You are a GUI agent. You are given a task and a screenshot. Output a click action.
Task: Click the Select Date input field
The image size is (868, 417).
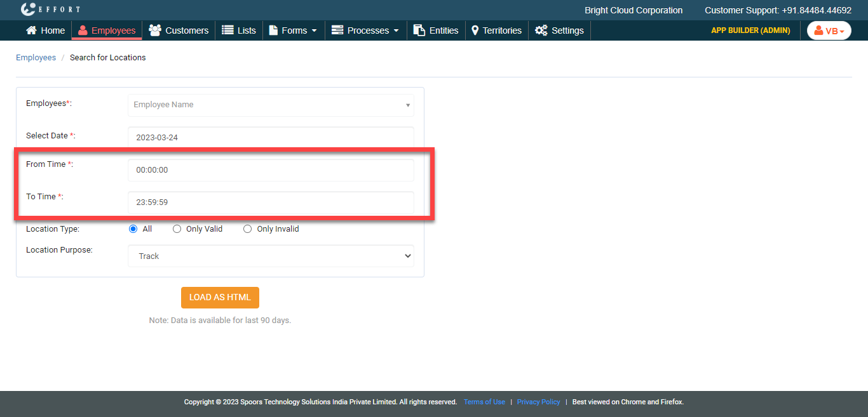point(271,138)
